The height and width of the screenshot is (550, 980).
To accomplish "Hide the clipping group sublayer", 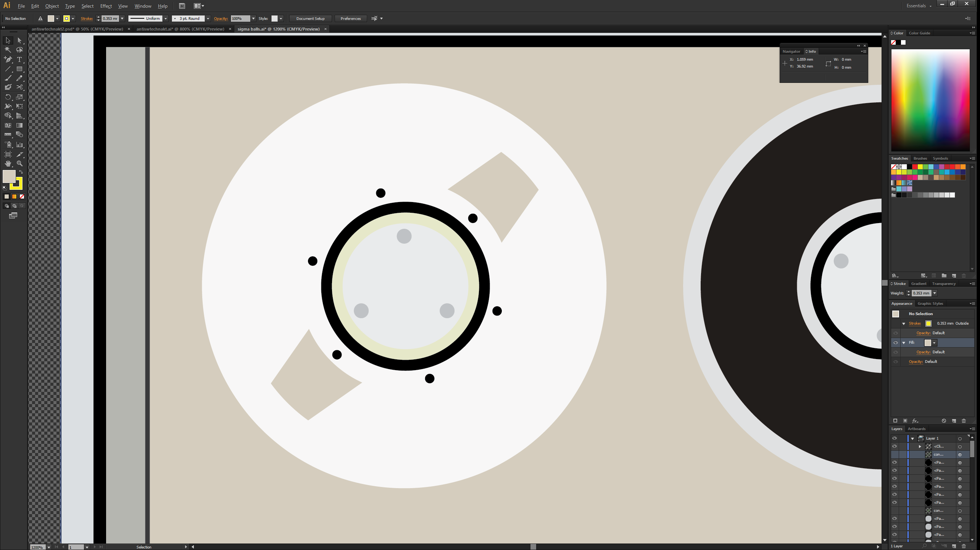I will click(x=894, y=446).
